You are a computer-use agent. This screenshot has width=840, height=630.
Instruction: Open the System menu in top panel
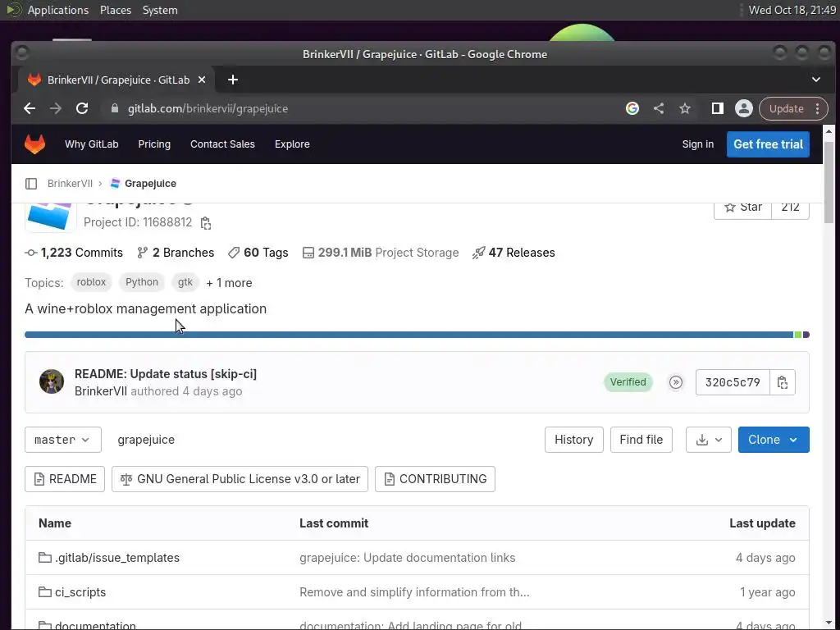coord(160,10)
